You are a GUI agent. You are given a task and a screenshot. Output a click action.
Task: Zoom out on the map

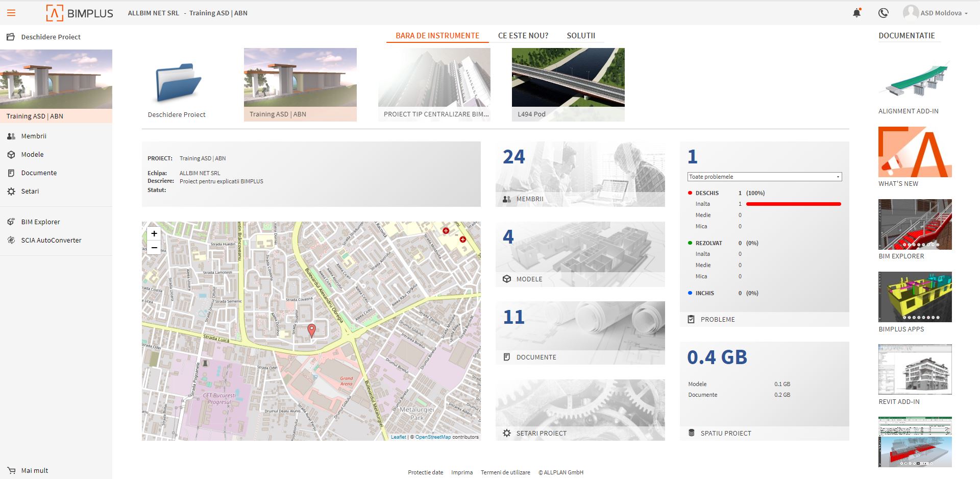pos(154,248)
